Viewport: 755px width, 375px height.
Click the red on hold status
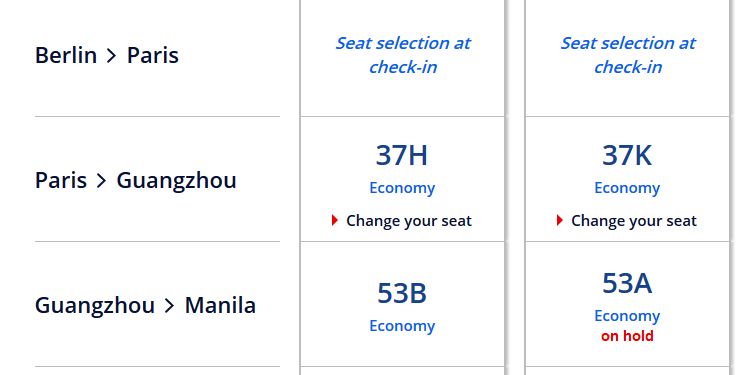pos(627,336)
